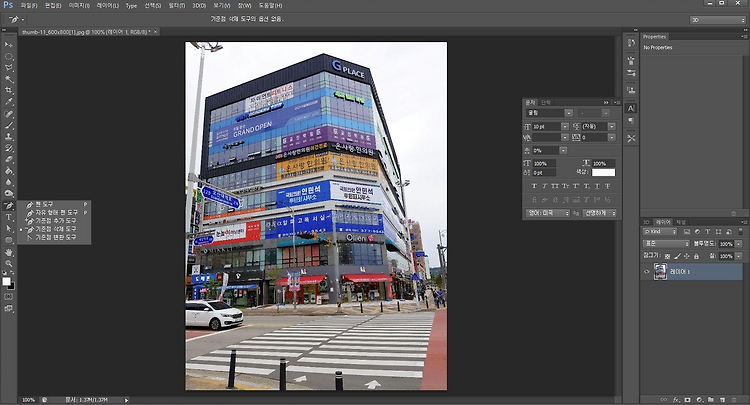750x405 pixels.
Task: Select the Brush tool
Action: pyautogui.click(x=9, y=125)
